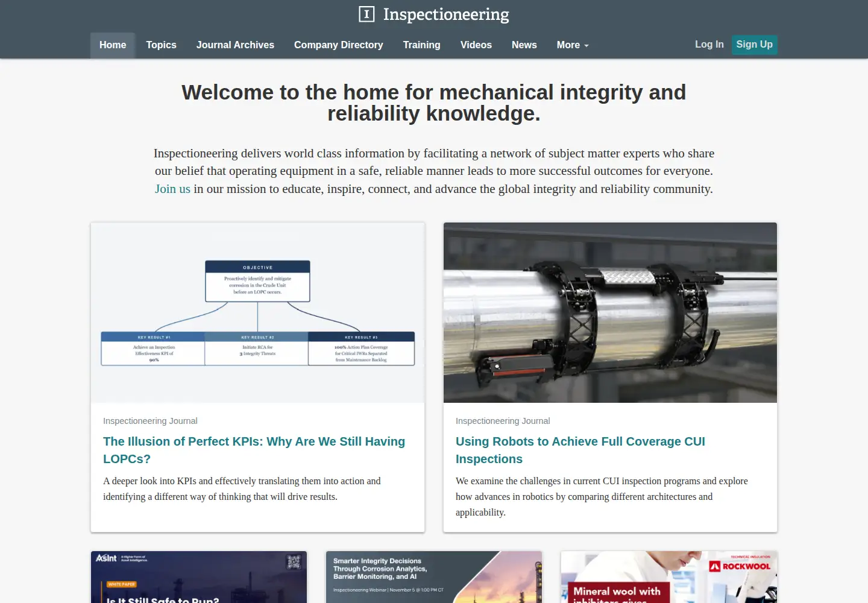
Task: Open the Smarter Integrity Decisions webinar banner
Action: point(434,577)
